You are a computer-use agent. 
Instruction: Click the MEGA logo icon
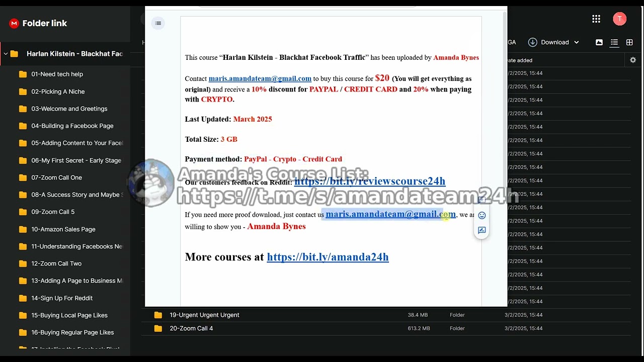[14, 23]
